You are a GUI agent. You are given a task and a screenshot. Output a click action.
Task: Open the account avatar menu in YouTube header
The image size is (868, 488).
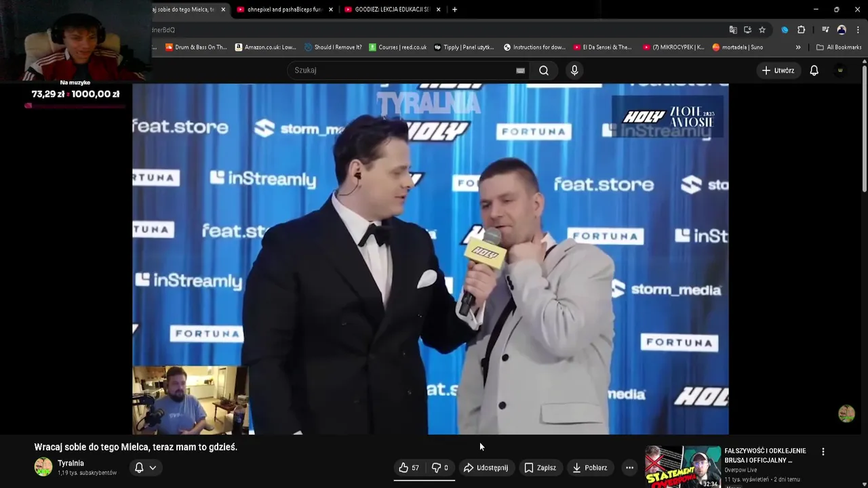[840, 70]
